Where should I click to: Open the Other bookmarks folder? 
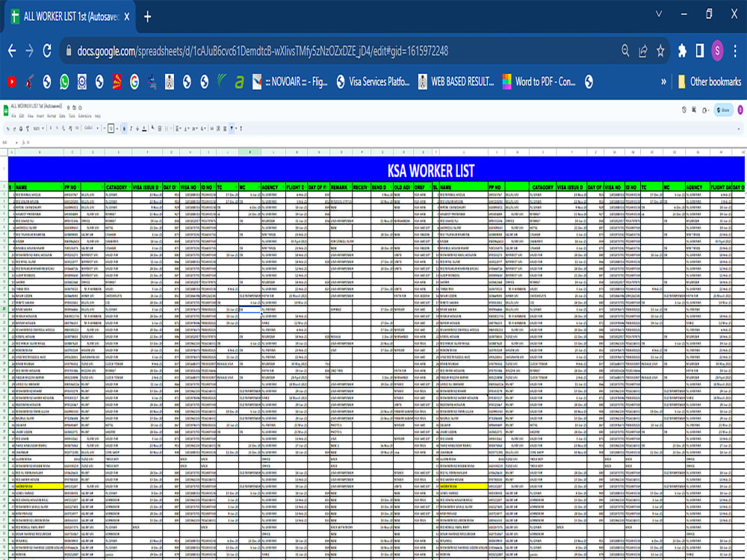709,82
